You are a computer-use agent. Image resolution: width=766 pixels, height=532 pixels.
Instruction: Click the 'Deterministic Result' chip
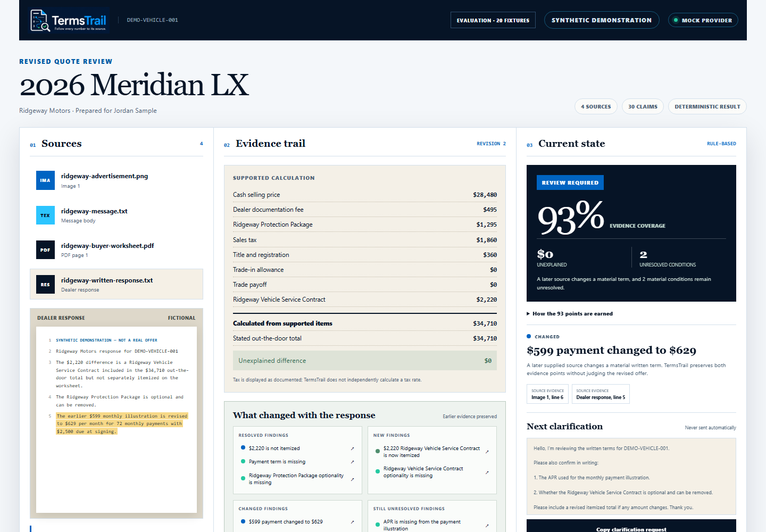pos(707,106)
